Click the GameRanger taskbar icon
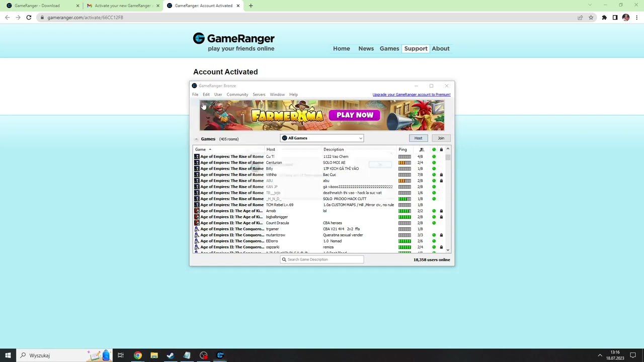The height and width of the screenshot is (362, 644). tap(220, 355)
